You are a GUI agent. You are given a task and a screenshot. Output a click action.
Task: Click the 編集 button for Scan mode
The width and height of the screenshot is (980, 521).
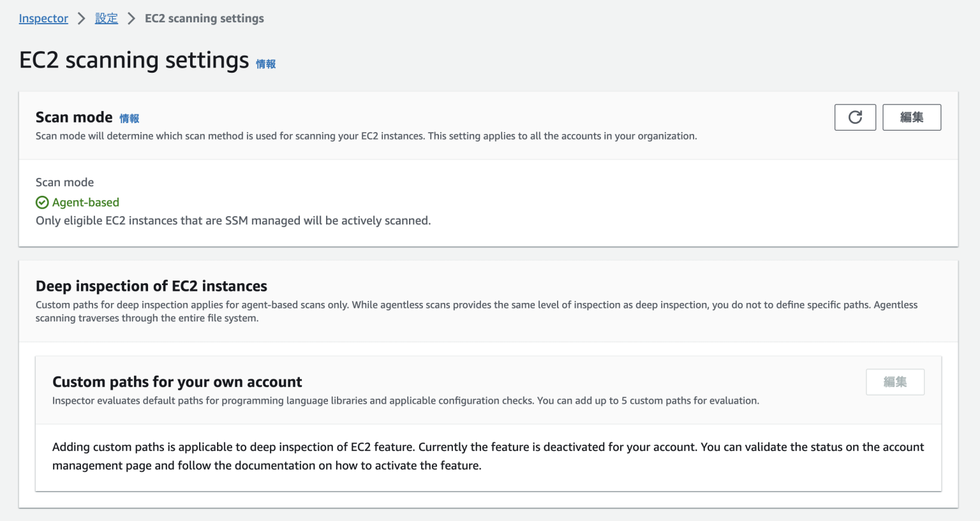(x=912, y=117)
